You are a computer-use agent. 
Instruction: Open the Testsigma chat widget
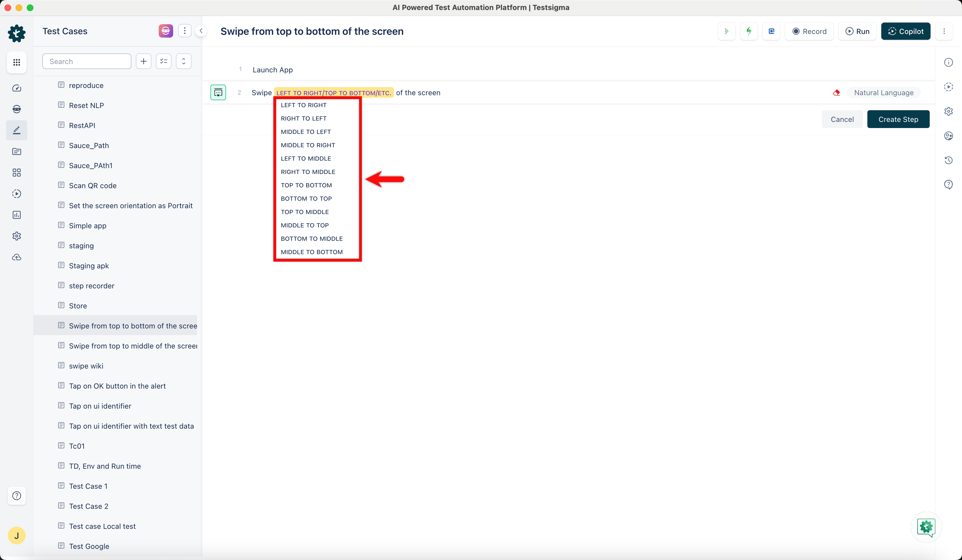pyautogui.click(x=926, y=527)
